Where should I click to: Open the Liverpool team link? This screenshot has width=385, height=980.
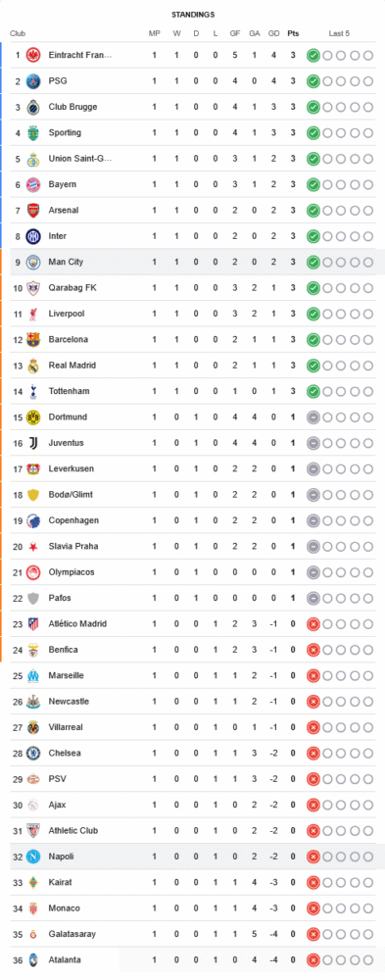tap(67, 314)
